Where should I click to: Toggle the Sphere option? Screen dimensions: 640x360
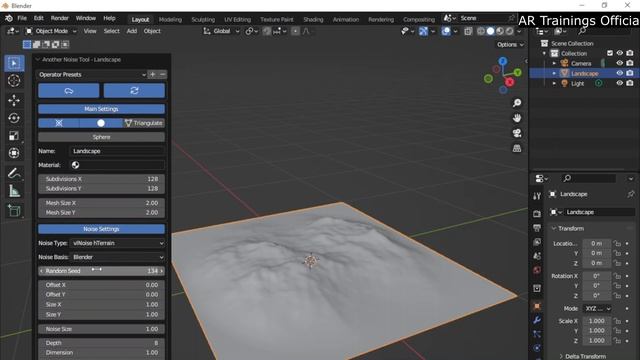coord(101,137)
